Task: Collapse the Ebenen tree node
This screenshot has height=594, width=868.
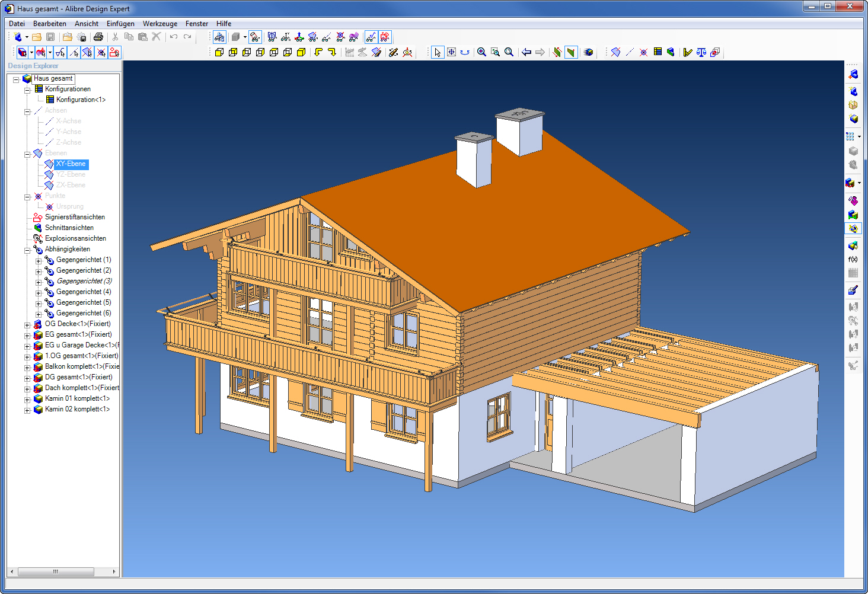Action: [x=27, y=154]
